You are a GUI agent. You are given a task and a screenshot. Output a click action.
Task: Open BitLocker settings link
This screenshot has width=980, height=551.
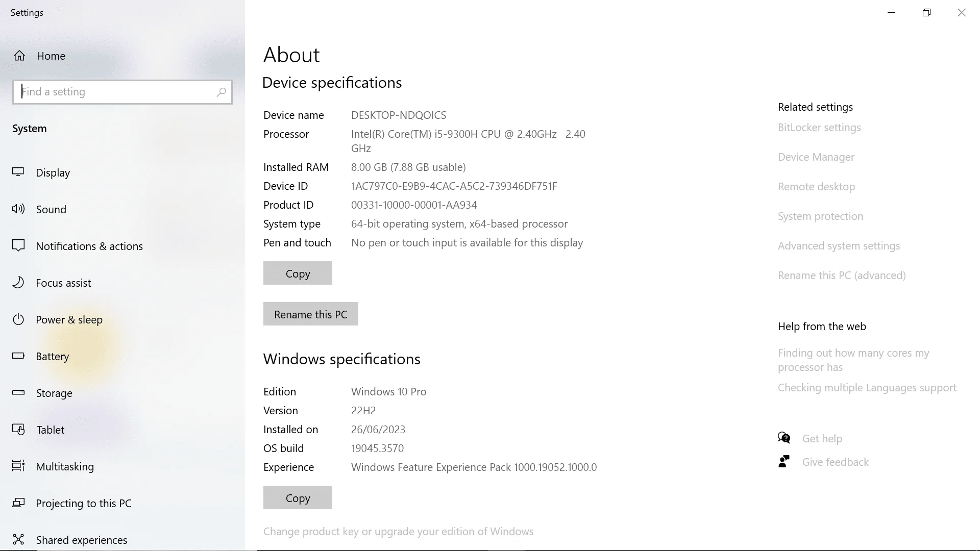point(819,128)
